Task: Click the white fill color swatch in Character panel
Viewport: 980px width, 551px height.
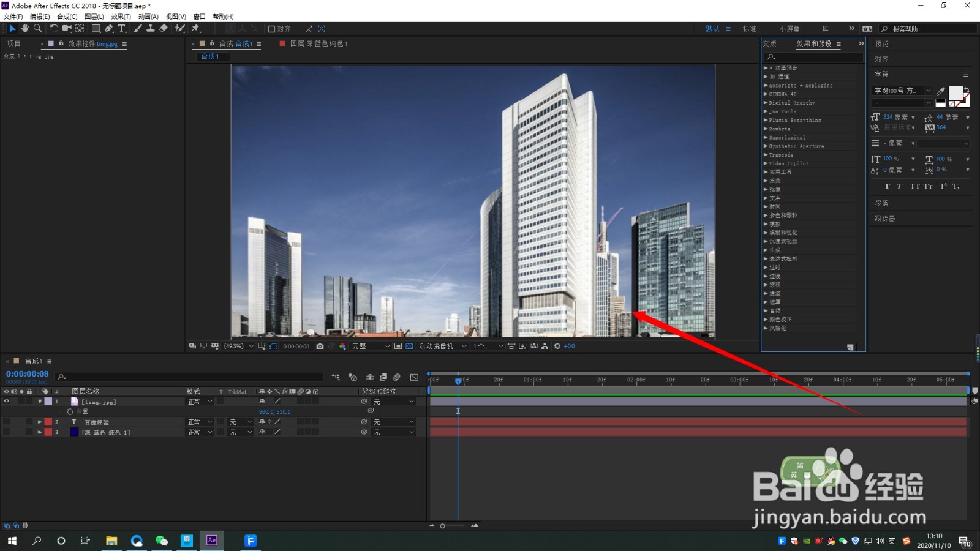Action: click(x=955, y=93)
